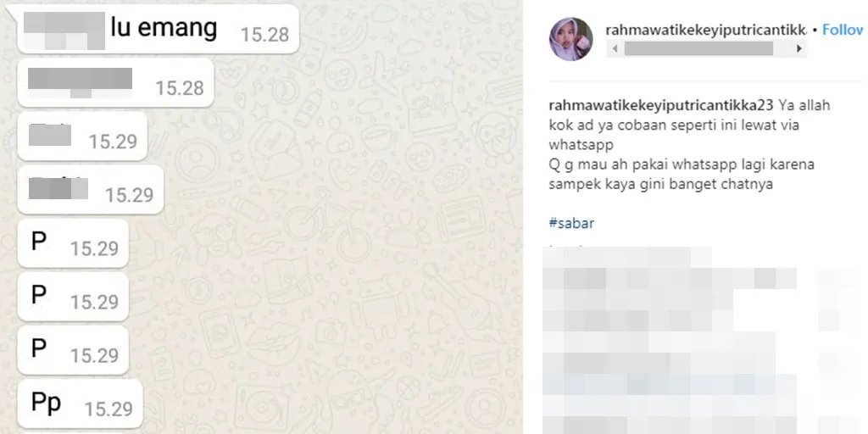Click the first blurred message sent at 15.29

(82, 136)
